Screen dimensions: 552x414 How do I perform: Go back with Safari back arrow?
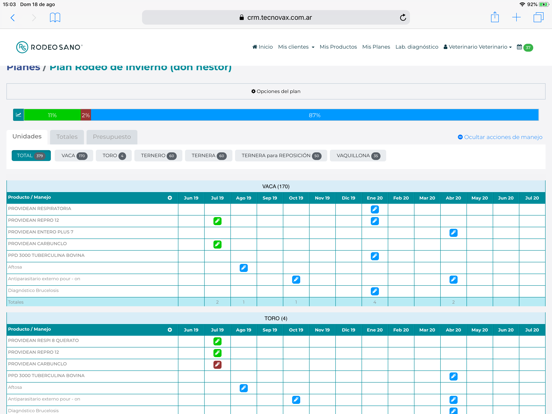coord(13,18)
